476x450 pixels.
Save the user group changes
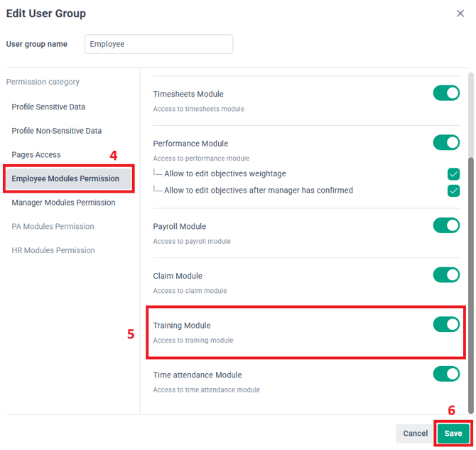[x=453, y=434]
